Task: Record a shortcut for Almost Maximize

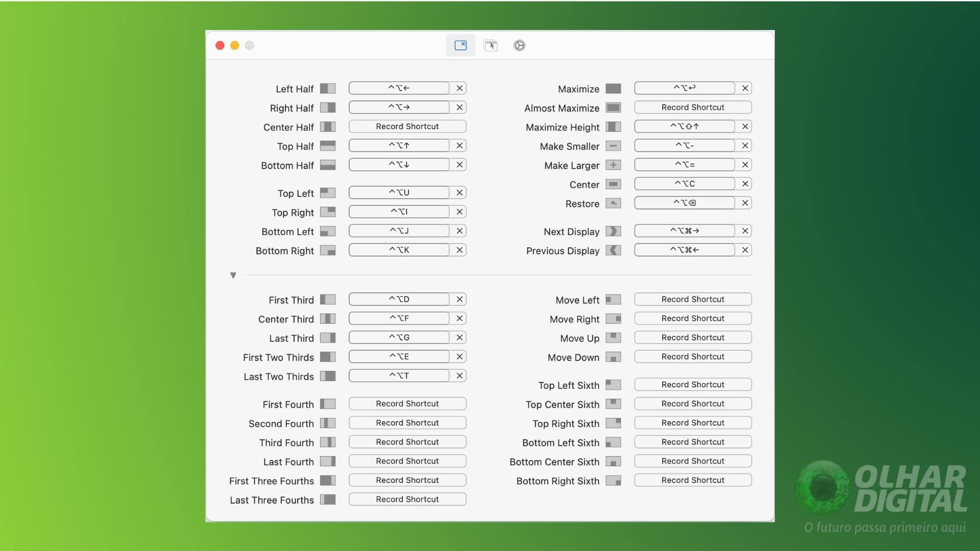Action: click(x=692, y=107)
